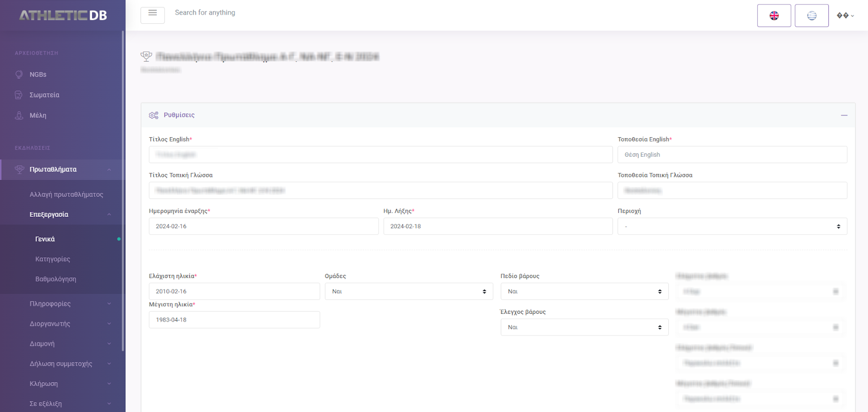Select the Γενικά submenu item
Screen dimensions: 868x412
coord(45,239)
